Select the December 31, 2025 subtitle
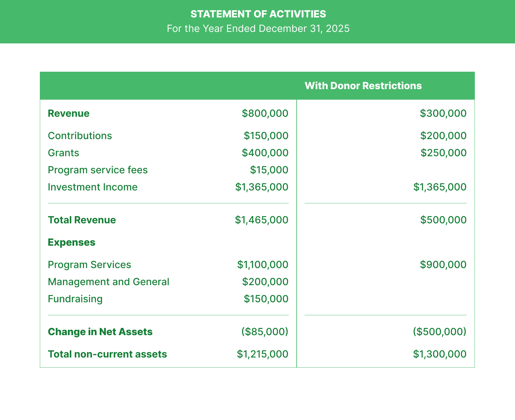The height and width of the screenshot is (420, 515). click(258, 29)
